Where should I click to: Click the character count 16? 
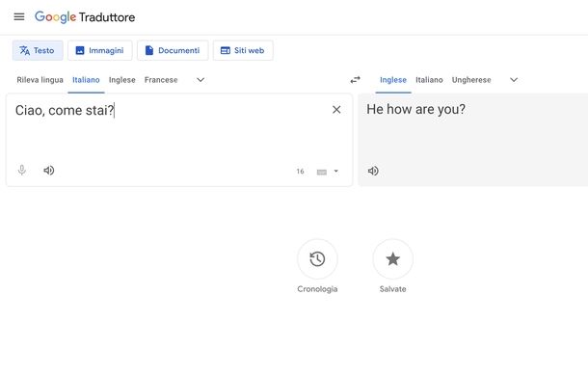pos(300,172)
